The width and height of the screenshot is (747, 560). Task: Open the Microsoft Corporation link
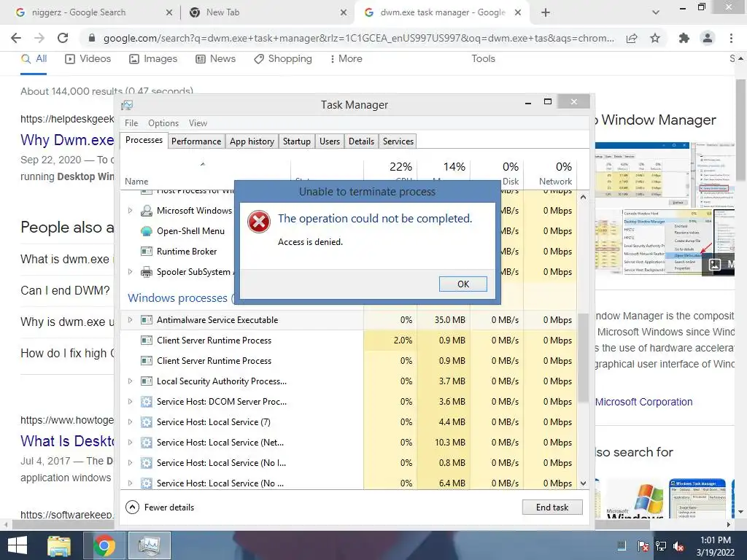[643, 402]
